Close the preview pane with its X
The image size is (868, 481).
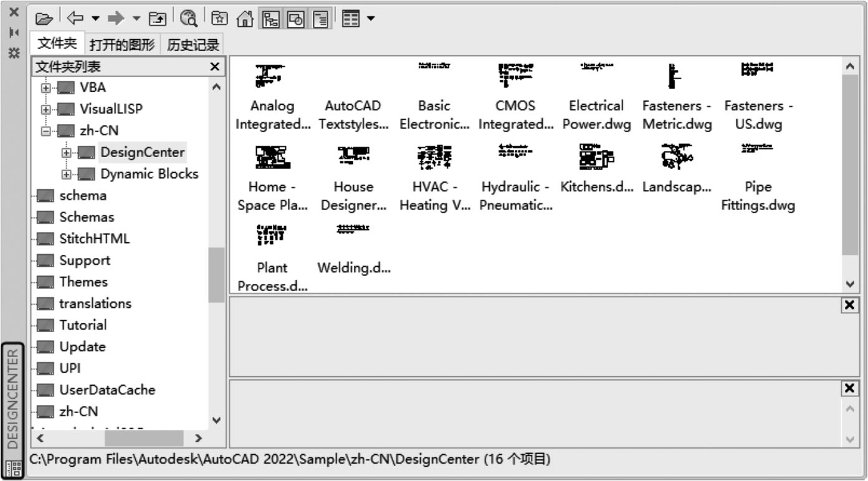pyautogui.click(x=849, y=305)
